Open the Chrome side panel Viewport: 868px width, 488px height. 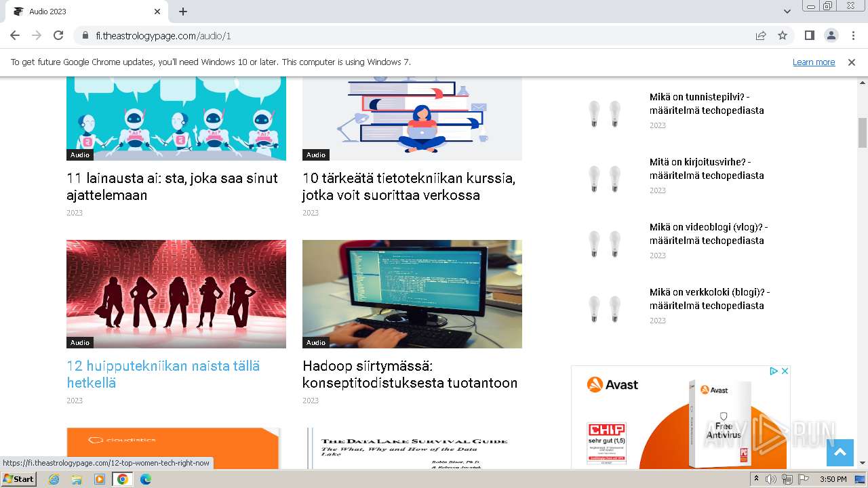810,35
